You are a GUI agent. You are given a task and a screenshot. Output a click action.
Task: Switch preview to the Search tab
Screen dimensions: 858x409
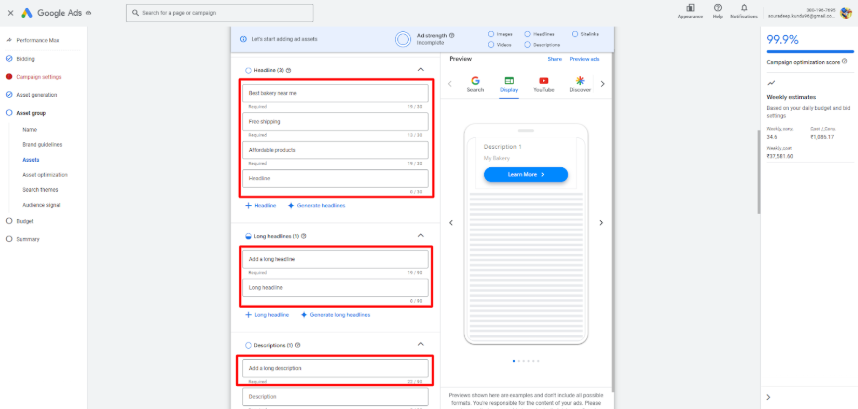coord(475,83)
